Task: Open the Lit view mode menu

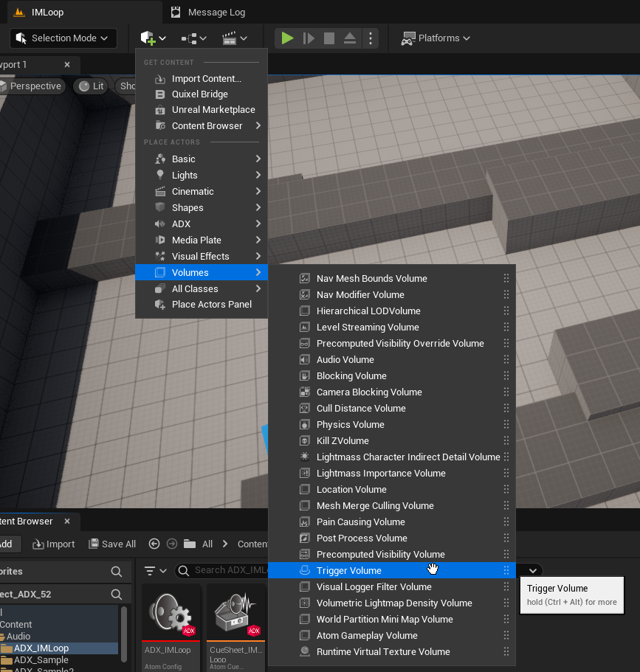Action: tap(91, 86)
